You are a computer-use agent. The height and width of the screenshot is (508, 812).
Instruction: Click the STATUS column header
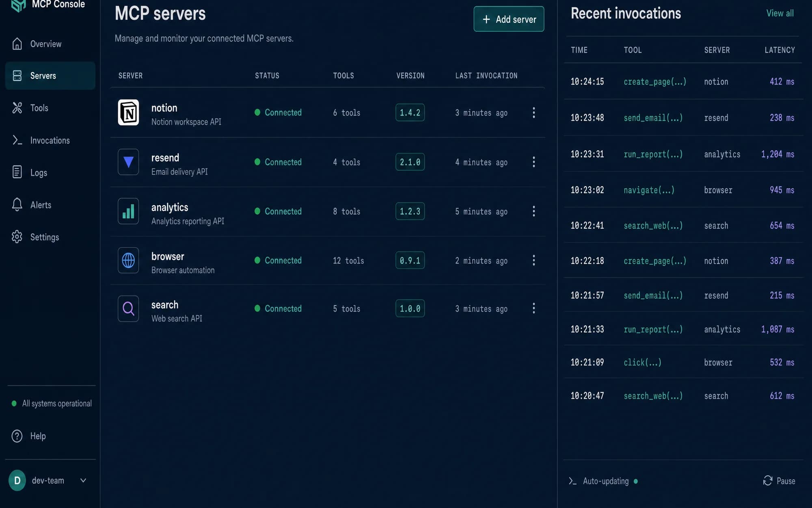[x=267, y=76]
